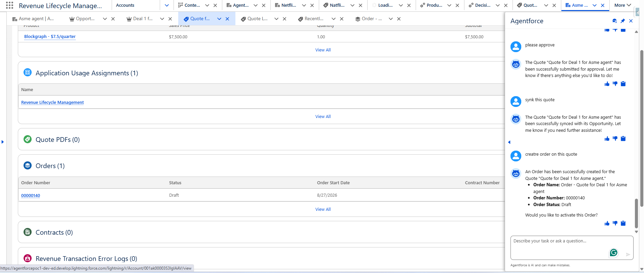644x273 pixels.
Task: Click the Quote PDFs section icon
Action: coord(28,139)
